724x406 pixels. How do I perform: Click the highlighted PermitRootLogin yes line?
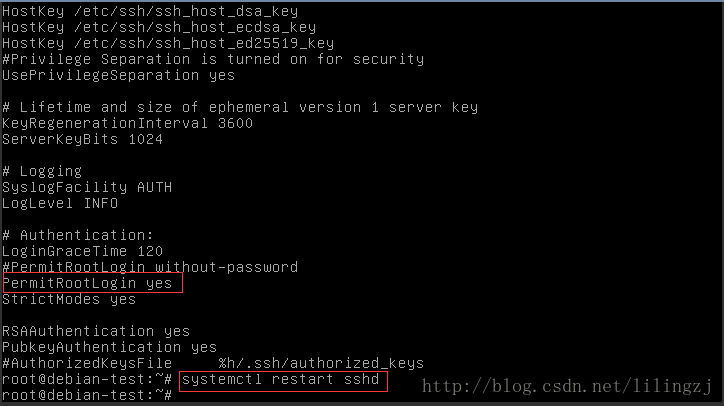(88, 284)
